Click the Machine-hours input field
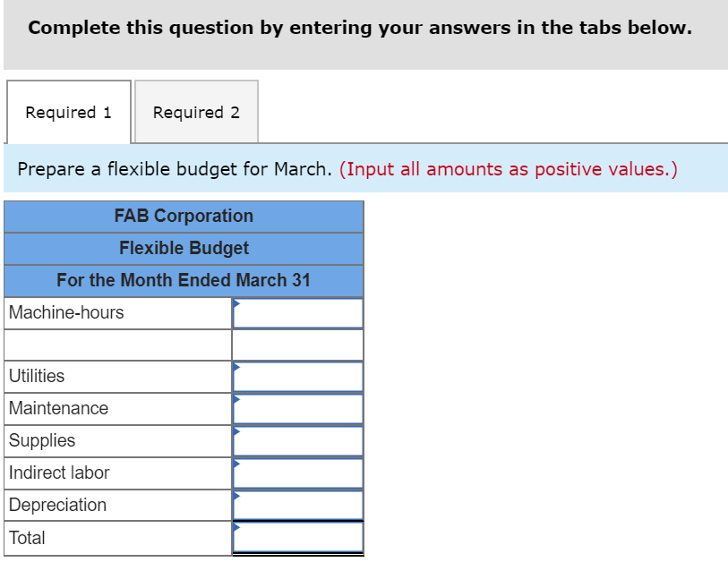The height and width of the screenshot is (562, 728). (x=300, y=312)
